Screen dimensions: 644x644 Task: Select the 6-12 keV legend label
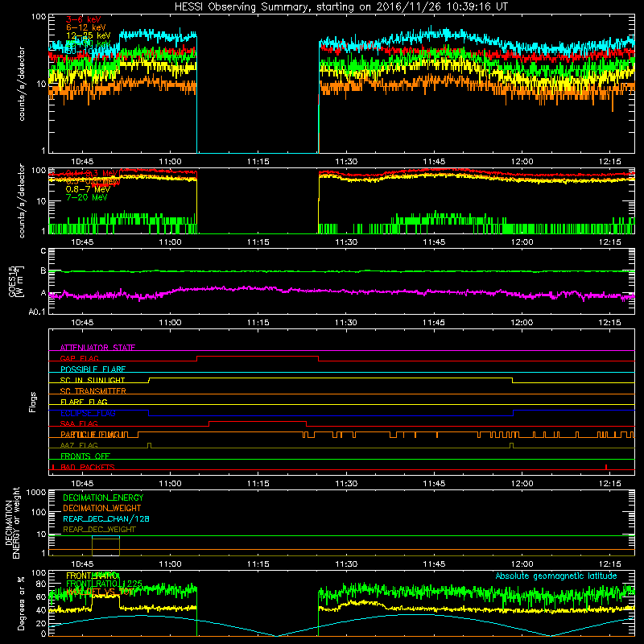[x=86, y=27]
